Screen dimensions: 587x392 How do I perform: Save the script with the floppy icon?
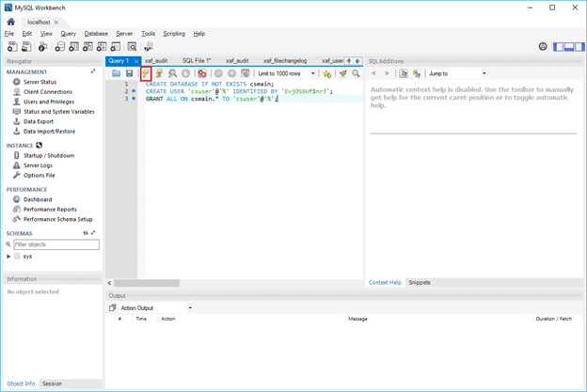pyautogui.click(x=129, y=73)
